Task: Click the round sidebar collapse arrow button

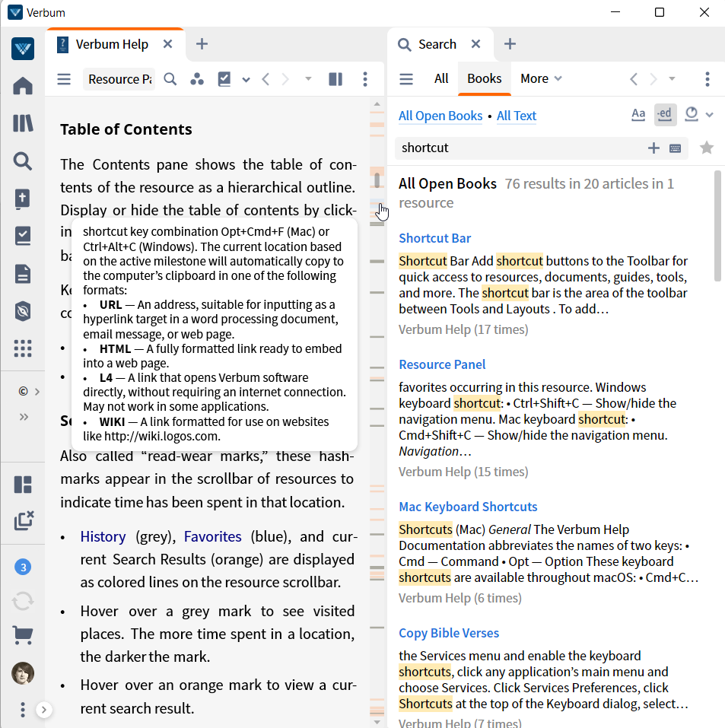Action: [x=43, y=710]
